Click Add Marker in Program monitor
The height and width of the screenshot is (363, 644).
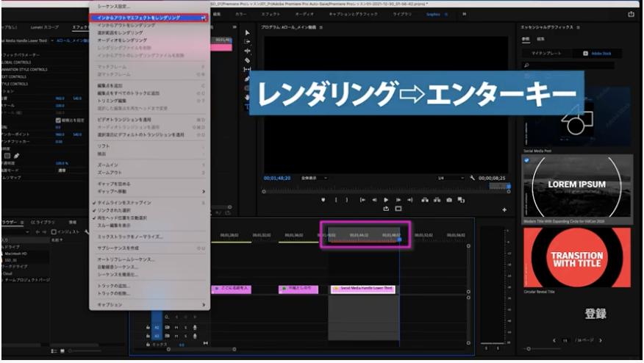point(323,200)
